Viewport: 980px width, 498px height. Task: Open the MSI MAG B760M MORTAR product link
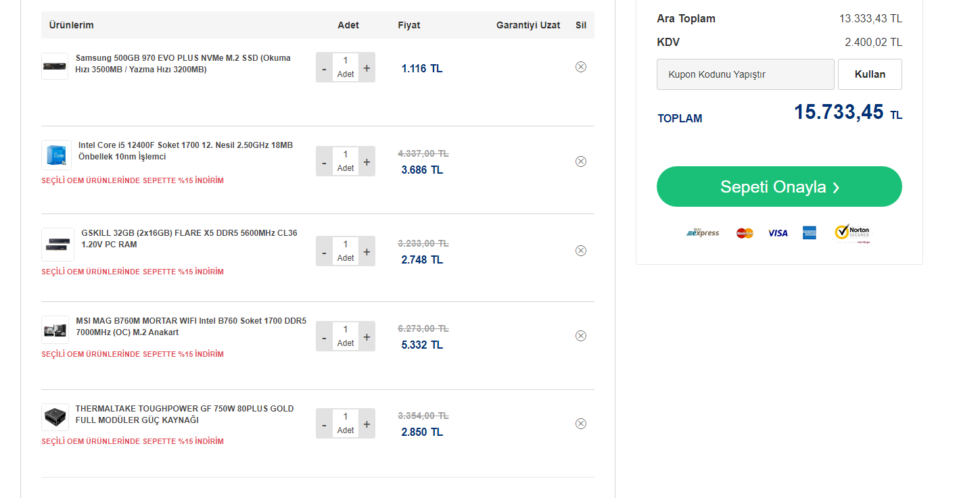[x=191, y=326]
